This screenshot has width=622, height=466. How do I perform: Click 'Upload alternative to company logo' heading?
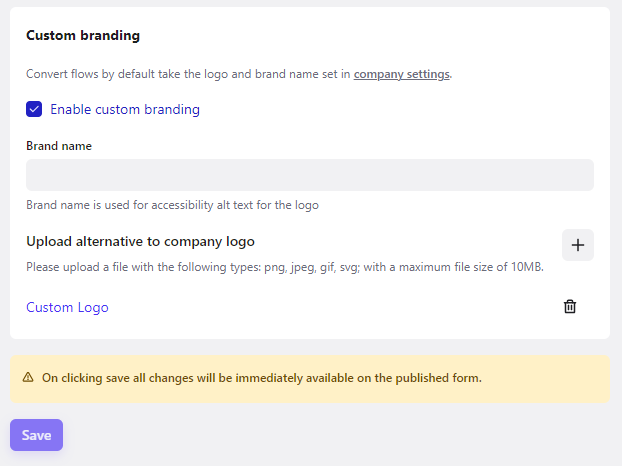[x=140, y=241]
